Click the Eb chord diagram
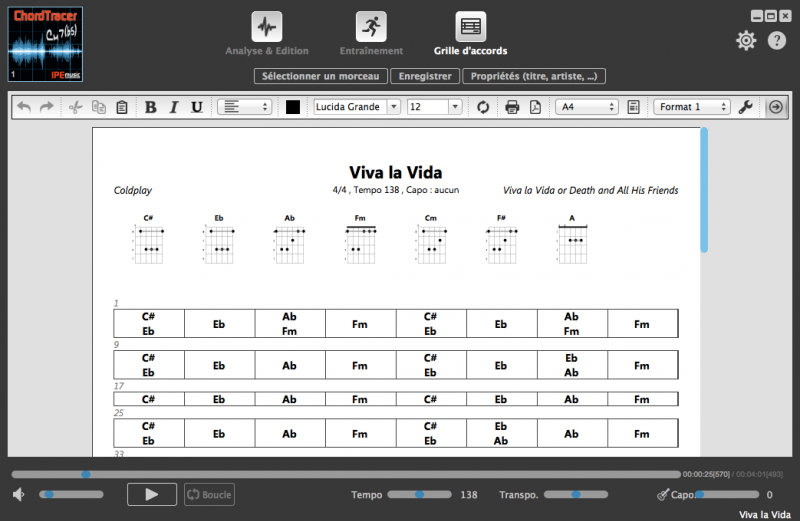 [218, 239]
